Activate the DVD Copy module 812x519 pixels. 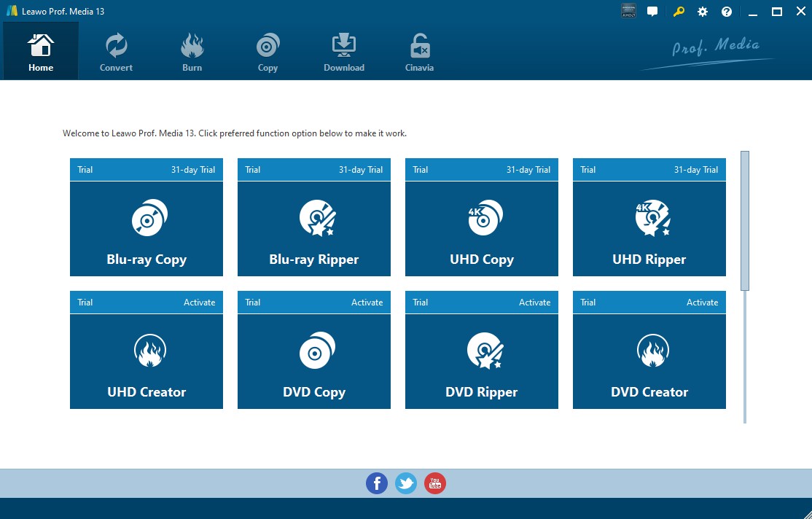313,361
